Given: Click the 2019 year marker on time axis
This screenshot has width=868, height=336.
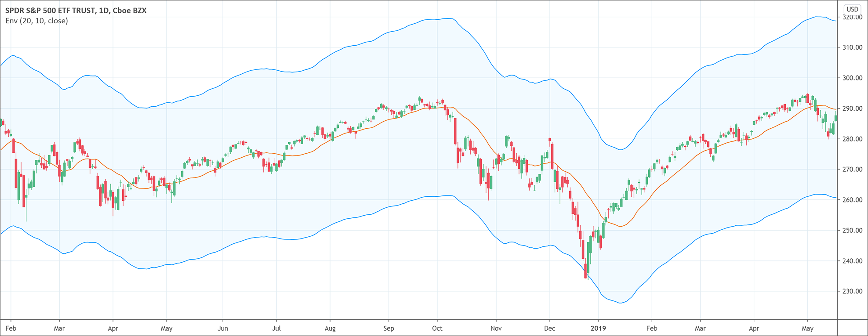Looking at the screenshot, I should [x=598, y=328].
